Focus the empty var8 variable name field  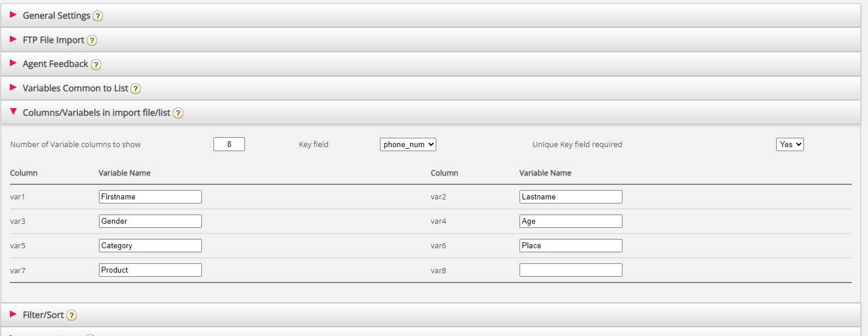(571, 270)
